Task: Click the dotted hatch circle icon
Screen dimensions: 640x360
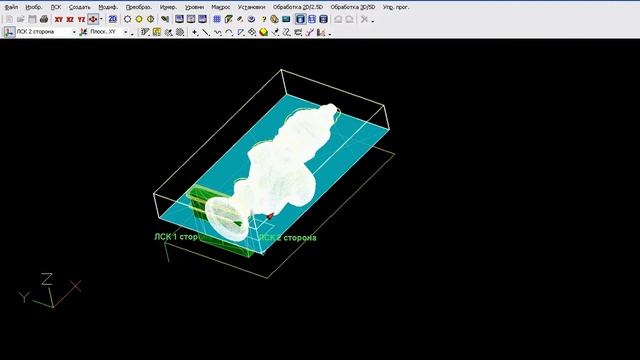Action: pos(180,32)
